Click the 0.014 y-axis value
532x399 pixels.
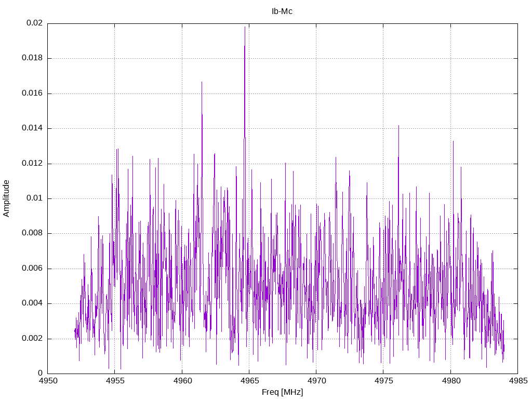(x=33, y=128)
